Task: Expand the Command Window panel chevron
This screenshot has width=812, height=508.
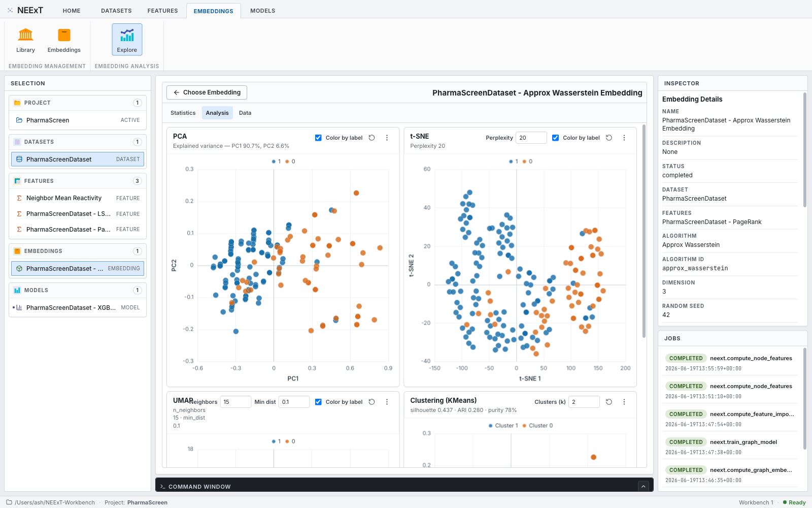Action: pyautogui.click(x=644, y=486)
